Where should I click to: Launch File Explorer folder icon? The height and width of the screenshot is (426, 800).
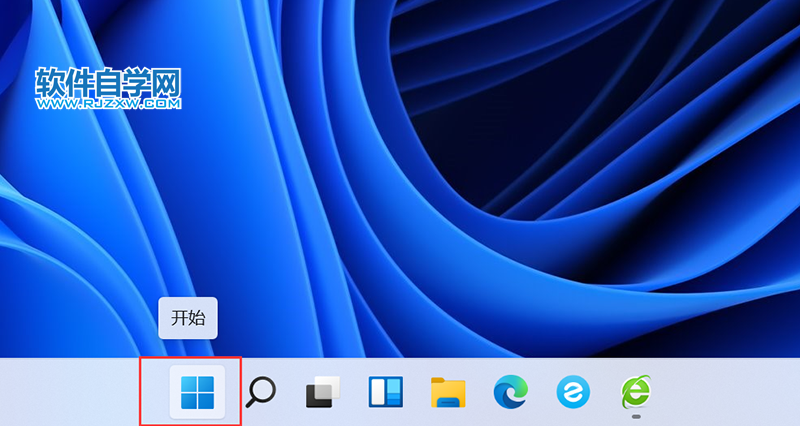[x=448, y=392]
